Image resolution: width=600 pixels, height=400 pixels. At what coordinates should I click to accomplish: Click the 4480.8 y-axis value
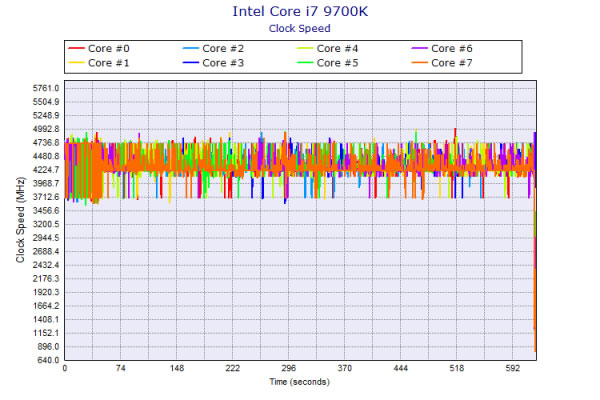(46, 156)
